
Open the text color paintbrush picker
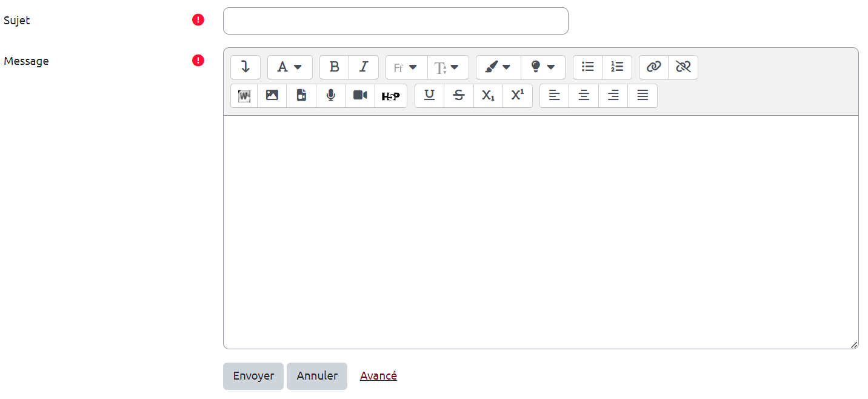click(498, 67)
